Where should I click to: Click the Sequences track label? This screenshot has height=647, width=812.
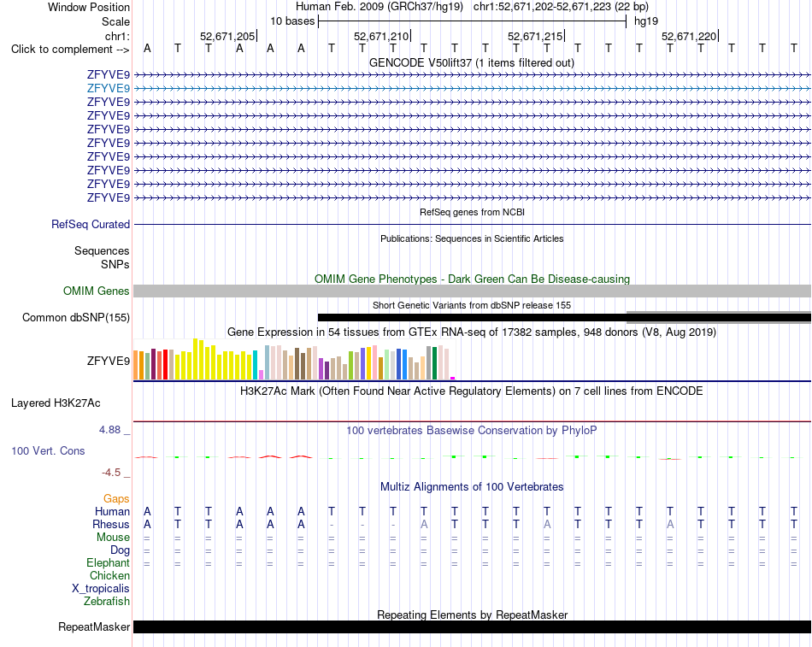point(102,250)
